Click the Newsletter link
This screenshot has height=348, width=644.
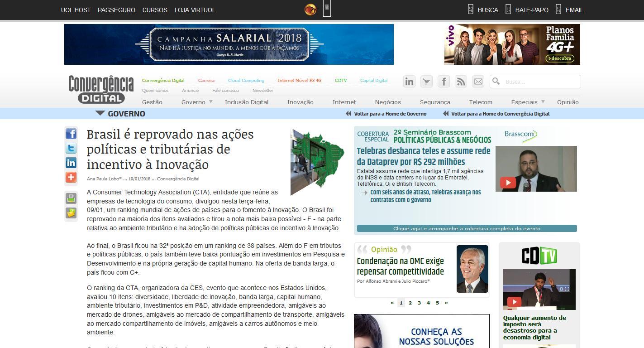pyautogui.click(x=263, y=91)
